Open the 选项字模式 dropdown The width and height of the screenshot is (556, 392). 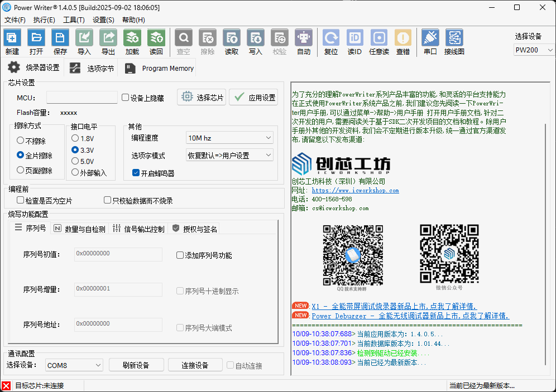[x=229, y=156]
